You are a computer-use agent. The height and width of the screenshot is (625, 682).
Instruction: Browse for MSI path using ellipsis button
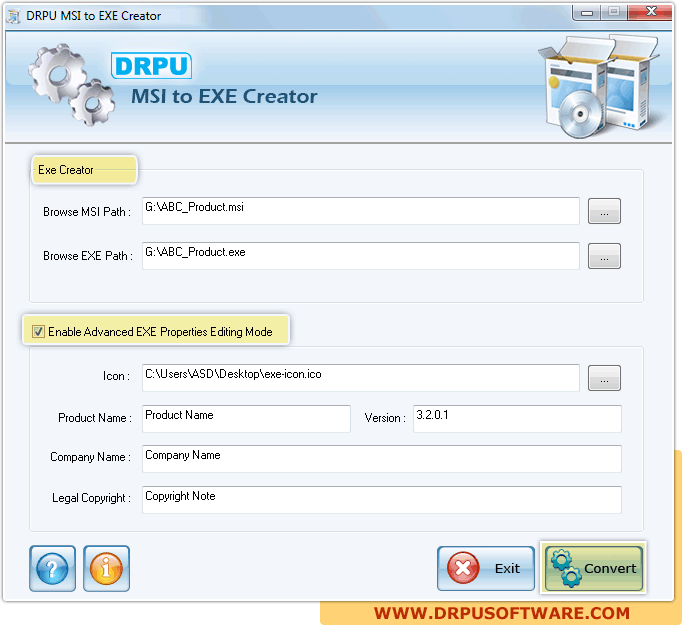coord(604,211)
